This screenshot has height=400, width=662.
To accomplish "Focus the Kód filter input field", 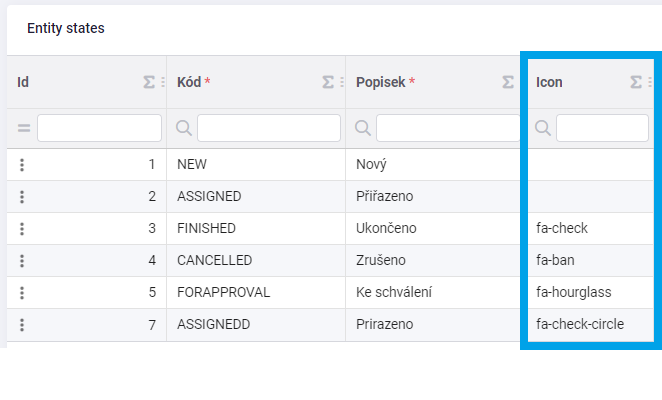I will 269,128.
